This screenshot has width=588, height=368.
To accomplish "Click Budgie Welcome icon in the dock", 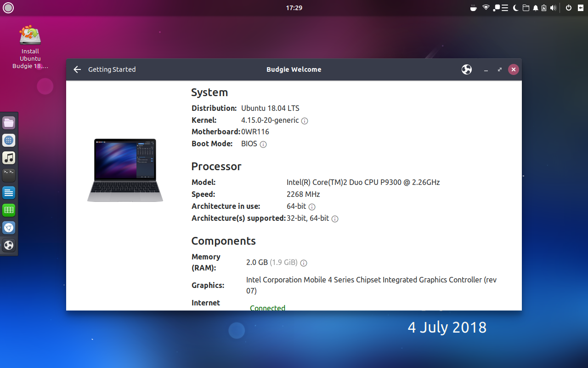I will [x=9, y=245].
